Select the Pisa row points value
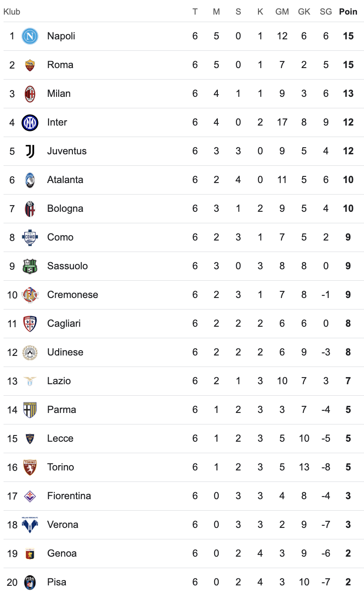This screenshot has height=596, width=364. 348,582
